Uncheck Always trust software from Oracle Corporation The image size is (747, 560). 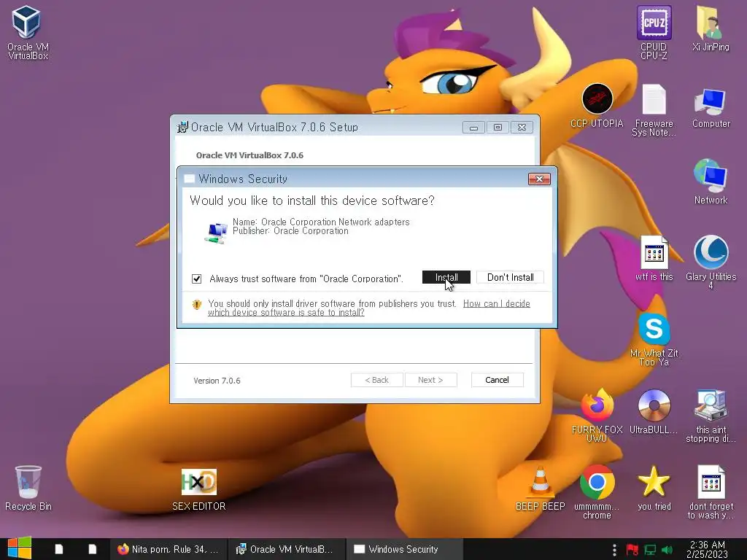(x=196, y=279)
